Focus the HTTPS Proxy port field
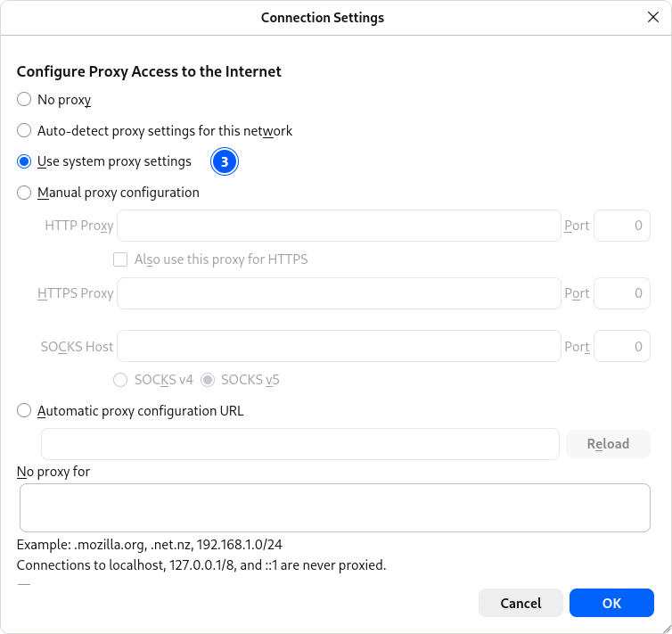 [622, 293]
